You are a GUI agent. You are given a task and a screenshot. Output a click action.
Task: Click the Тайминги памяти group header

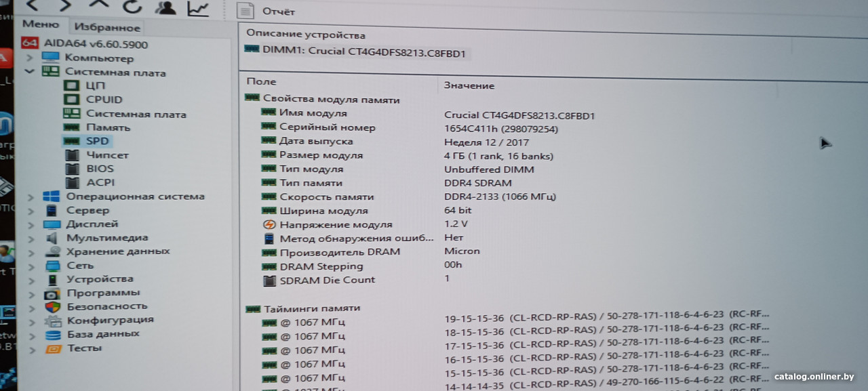click(x=302, y=308)
